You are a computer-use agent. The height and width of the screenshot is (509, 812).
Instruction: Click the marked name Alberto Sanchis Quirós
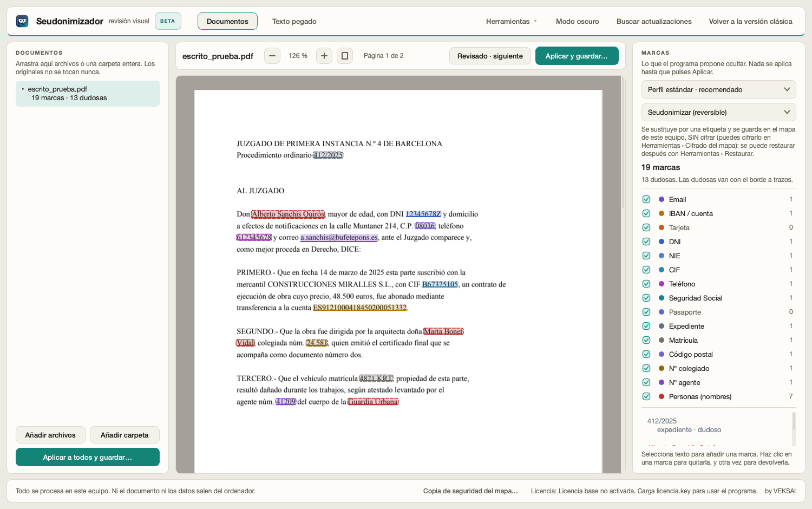[288, 214]
